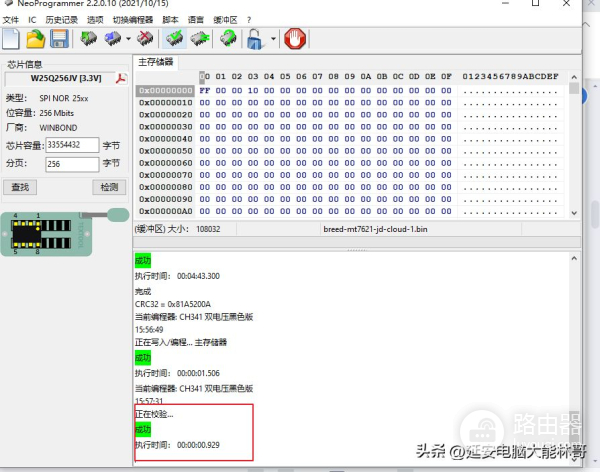Open the chip datasheet PDF icon
This screenshot has width=600, height=472.
coord(122,79)
